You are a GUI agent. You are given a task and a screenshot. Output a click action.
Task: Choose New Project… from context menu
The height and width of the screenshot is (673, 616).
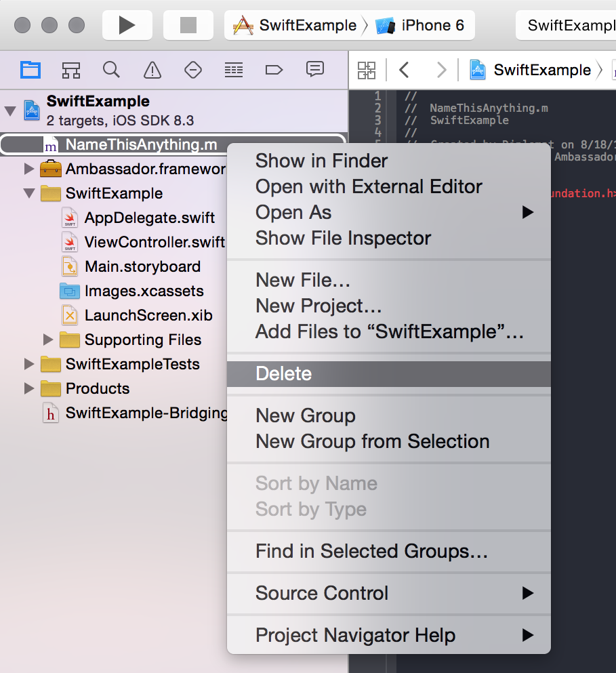389,306
